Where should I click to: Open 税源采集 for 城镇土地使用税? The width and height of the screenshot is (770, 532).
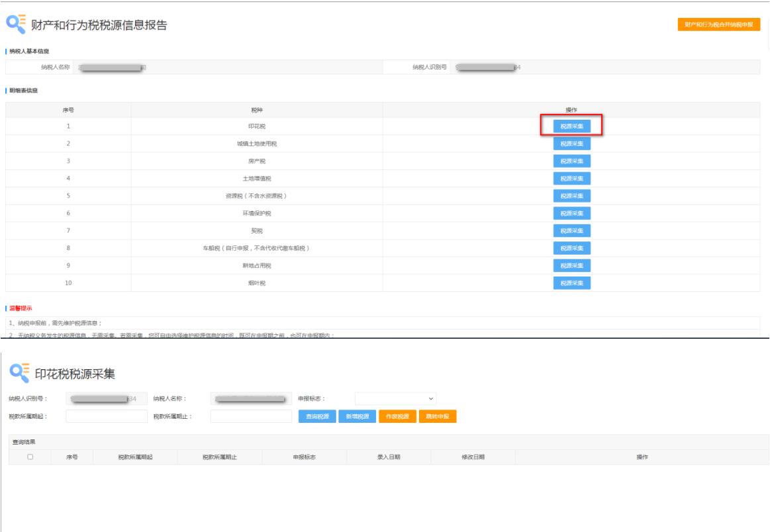coord(571,144)
